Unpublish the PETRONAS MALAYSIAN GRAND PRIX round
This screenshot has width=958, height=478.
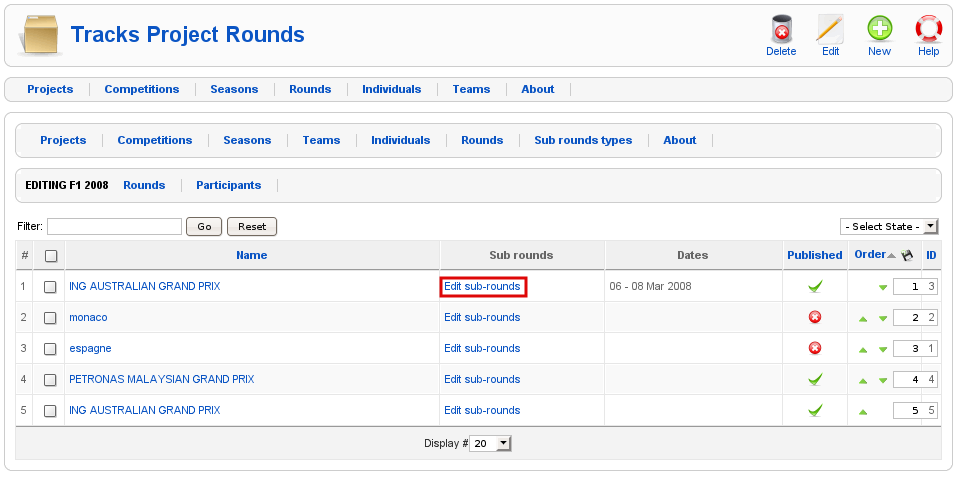click(x=814, y=380)
